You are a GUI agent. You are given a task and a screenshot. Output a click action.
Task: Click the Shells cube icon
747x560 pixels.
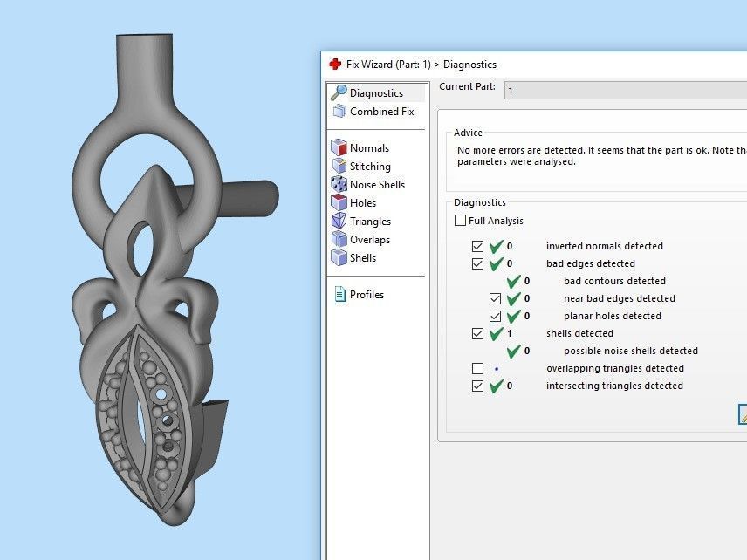(339, 257)
